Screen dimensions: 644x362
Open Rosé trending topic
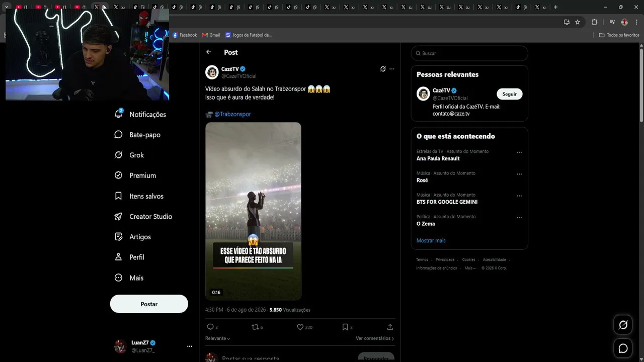[x=422, y=180]
